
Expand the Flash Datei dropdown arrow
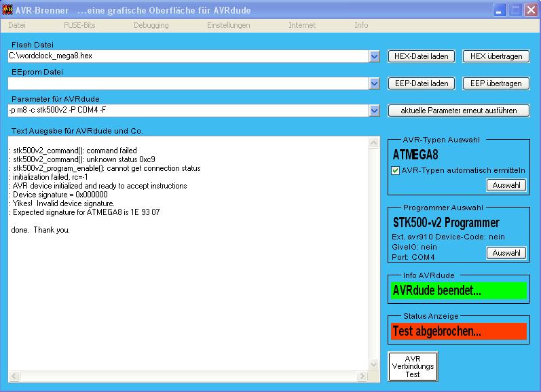(374, 56)
